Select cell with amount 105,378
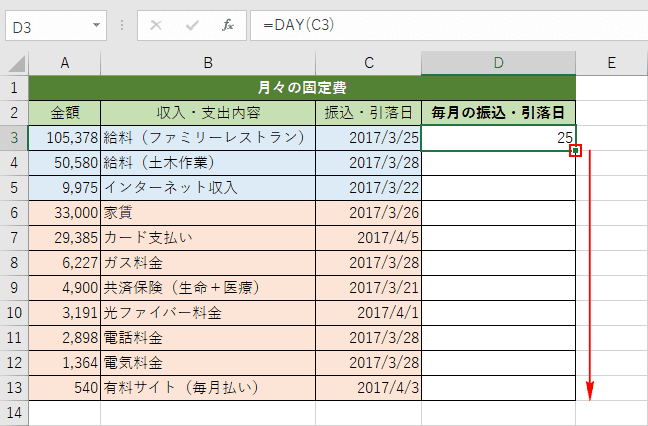 click(x=64, y=138)
